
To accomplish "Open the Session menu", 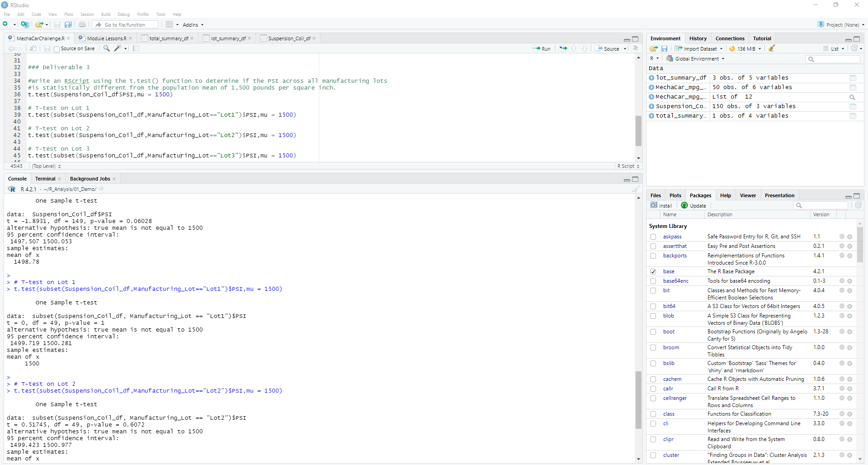I will point(87,14).
